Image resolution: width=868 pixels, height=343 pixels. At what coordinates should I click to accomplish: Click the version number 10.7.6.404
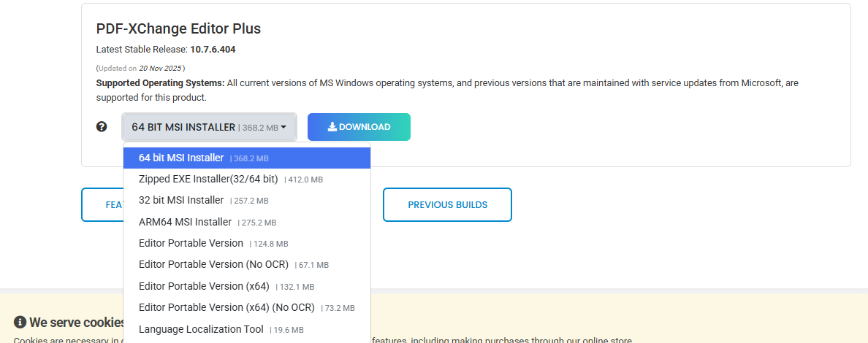click(213, 50)
